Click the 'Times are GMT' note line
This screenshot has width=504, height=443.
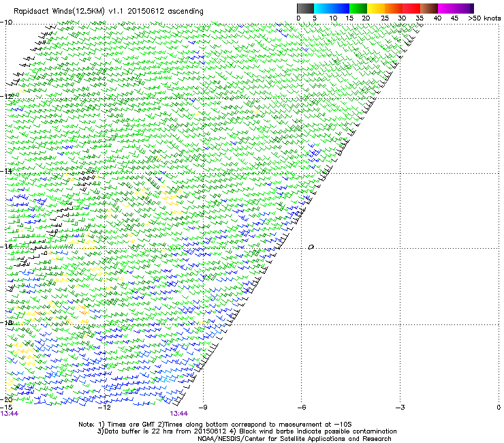[215, 425]
